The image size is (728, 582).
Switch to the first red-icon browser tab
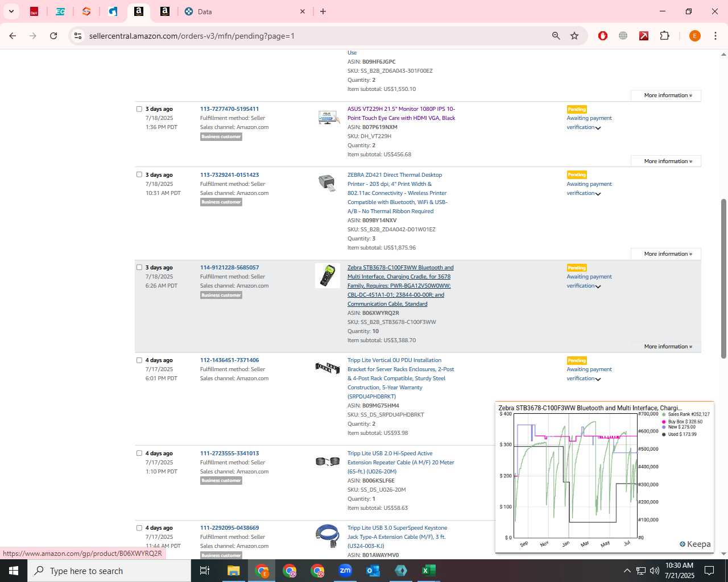pyautogui.click(x=34, y=11)
